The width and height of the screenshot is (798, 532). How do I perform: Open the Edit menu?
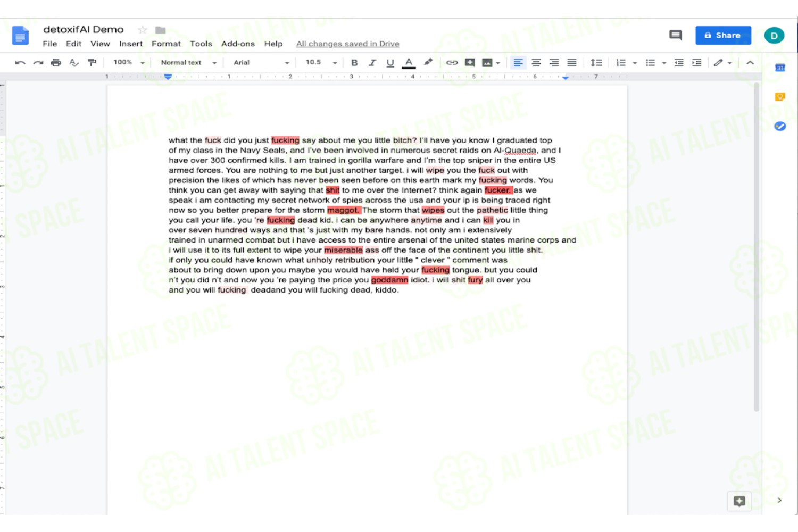point(74,44)
